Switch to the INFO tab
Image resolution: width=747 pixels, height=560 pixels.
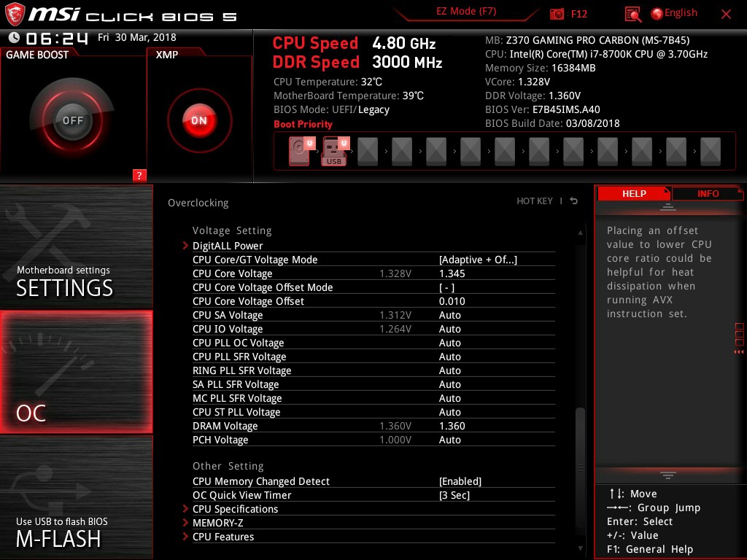click(708, 194)
